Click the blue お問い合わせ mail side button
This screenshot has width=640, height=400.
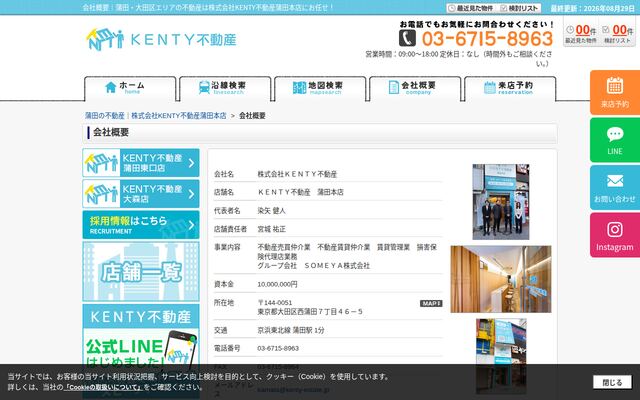click(x=615, y=187)
